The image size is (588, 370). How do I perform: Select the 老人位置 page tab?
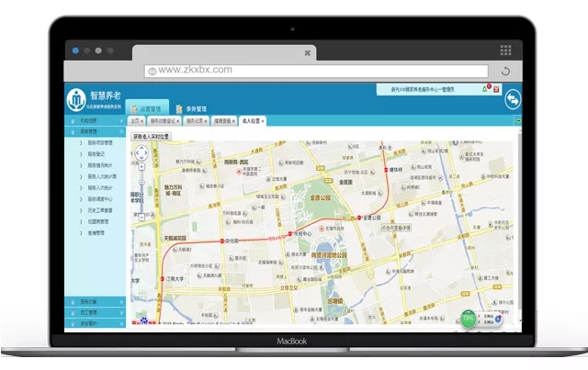(x=250, y=120)
